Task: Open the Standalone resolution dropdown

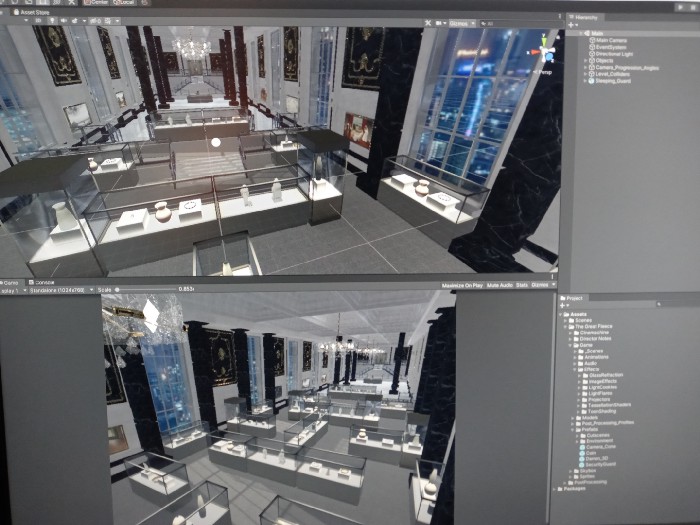Action: coord(58,290)
